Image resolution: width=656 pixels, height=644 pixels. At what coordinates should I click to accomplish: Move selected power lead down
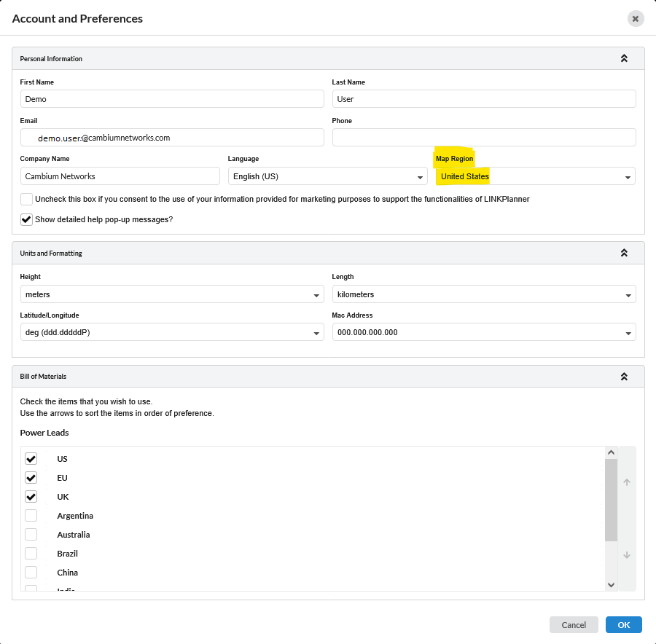pyautogui.click(x=627, y=555)
